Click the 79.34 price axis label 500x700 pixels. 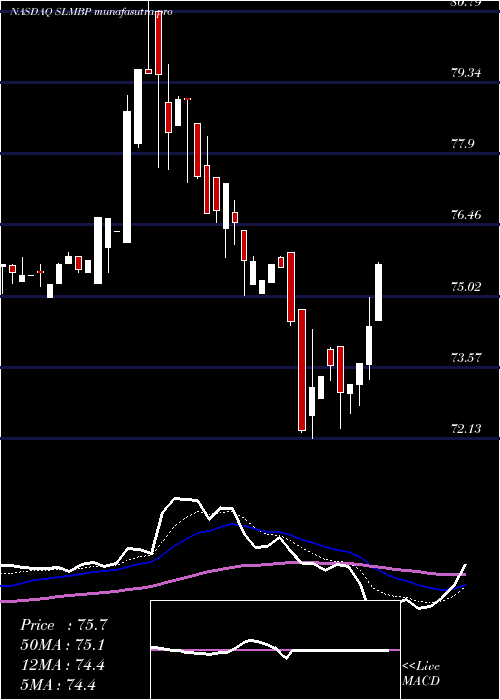coord(466,72)
